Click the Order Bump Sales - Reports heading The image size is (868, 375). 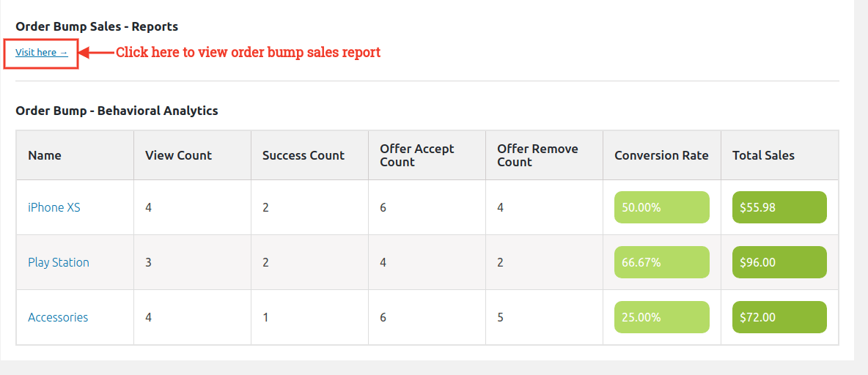coord(97,26)
